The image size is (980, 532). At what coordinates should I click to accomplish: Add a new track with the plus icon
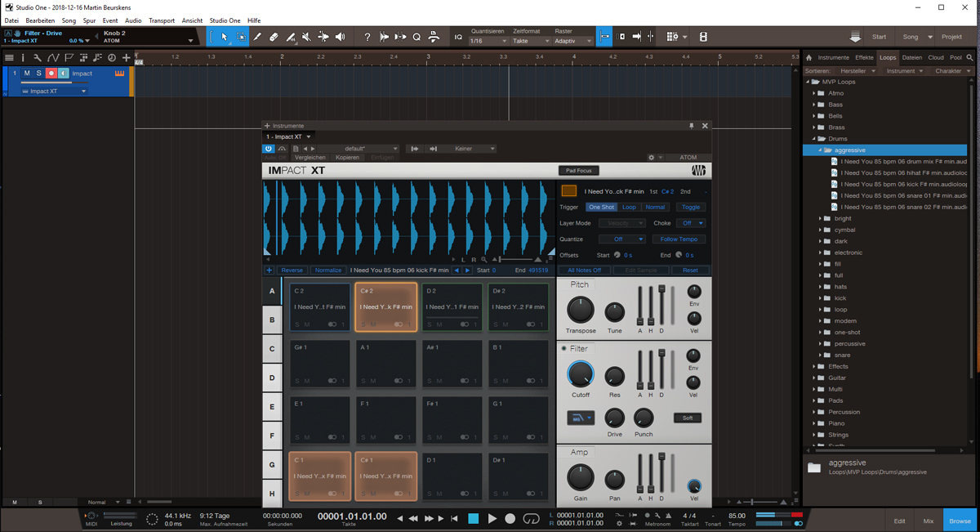[126, 58]
